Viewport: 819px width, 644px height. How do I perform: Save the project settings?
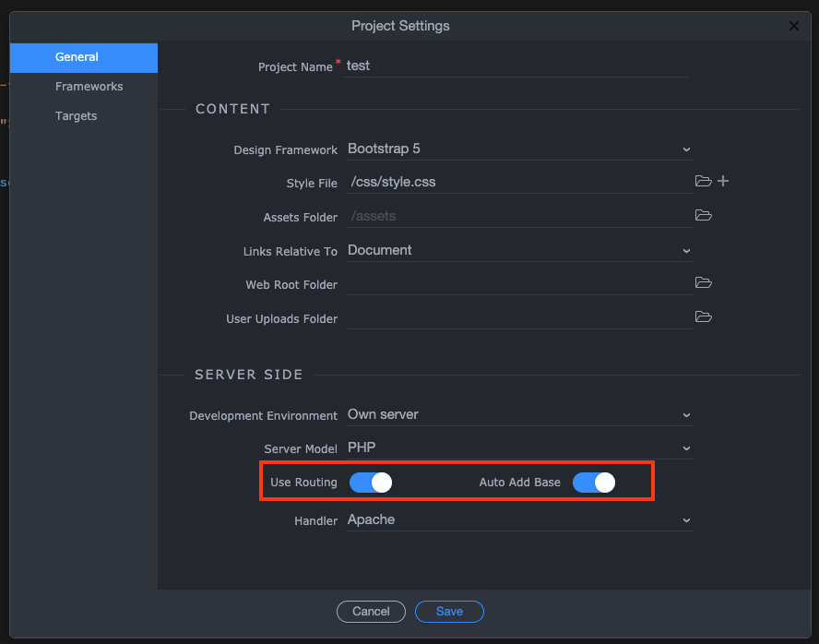(449, 612)
